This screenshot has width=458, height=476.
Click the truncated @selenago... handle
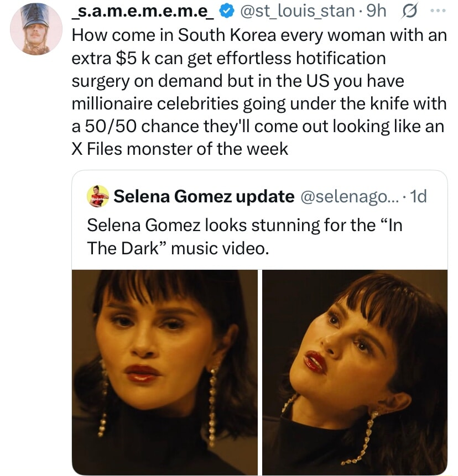(x=348, y=196)
